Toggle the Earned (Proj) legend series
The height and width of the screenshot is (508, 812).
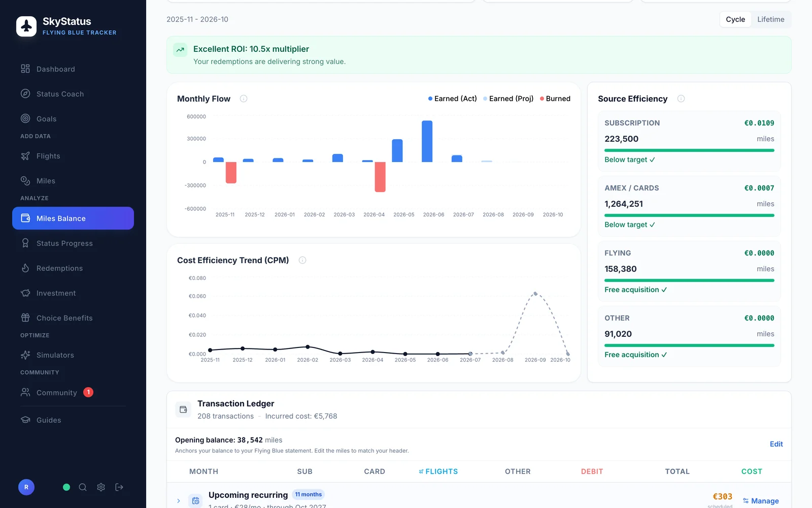[x=509, y=99]
